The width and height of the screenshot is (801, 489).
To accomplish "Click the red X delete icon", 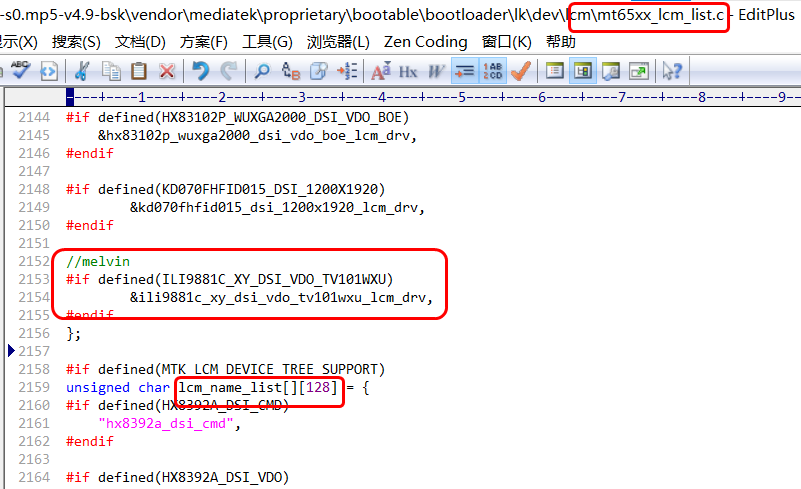I will pyautogui.click(x=167, y=70).
